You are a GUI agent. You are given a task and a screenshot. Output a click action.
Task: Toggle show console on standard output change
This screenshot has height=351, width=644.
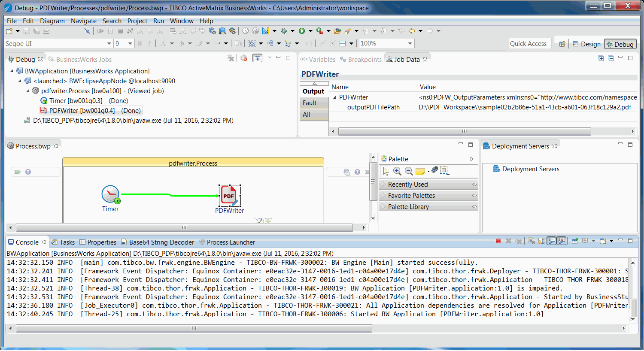click(552, 241)
